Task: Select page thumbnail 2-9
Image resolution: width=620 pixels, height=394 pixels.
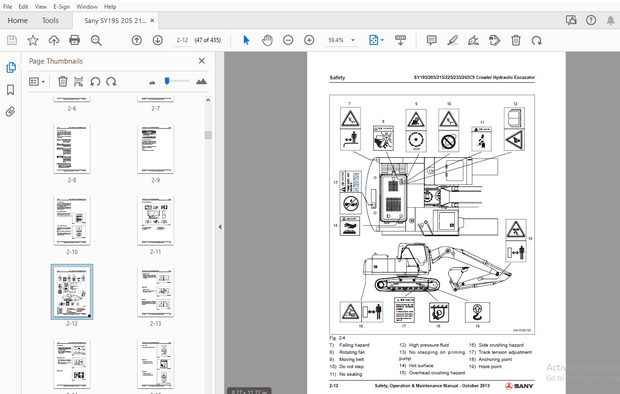Action: pos(155,149)
